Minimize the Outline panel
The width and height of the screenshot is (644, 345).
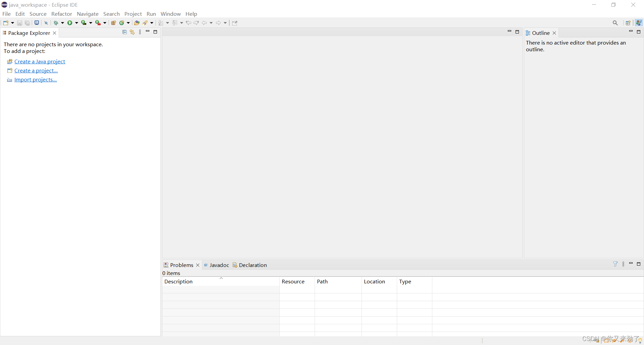click(631, 31)
